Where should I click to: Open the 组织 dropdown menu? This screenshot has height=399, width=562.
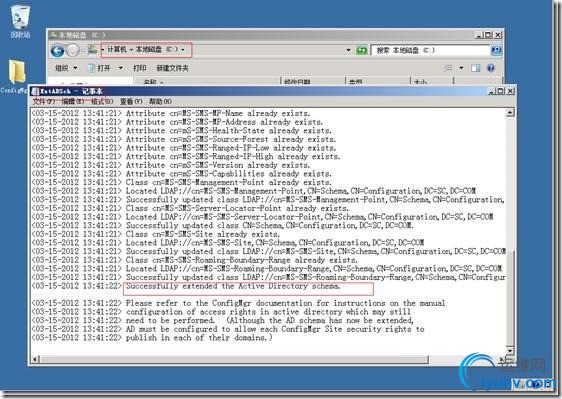pyautogui.click(x=66, y=68)
